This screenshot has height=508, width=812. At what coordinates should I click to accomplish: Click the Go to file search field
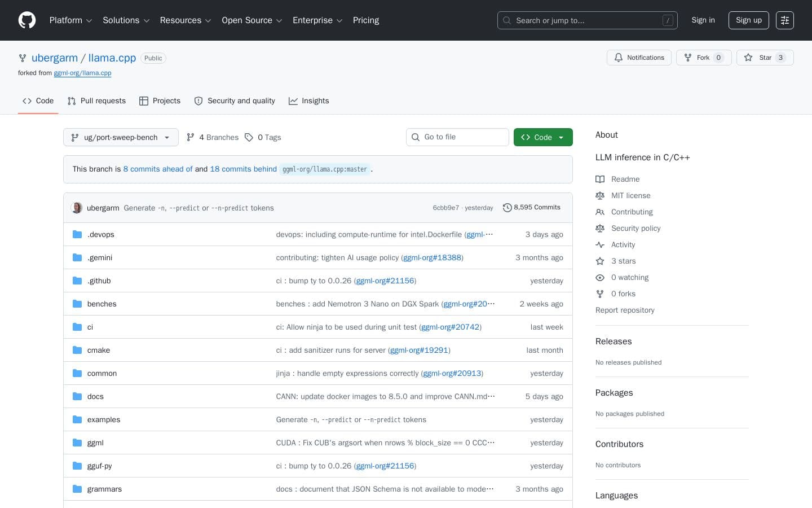point(457,137)
